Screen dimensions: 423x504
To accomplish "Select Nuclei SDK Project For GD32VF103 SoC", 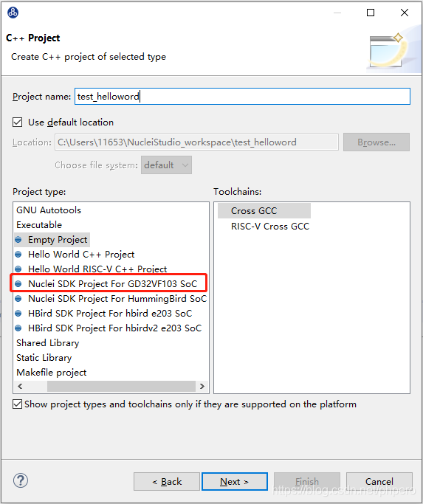I will coord(112,284).
